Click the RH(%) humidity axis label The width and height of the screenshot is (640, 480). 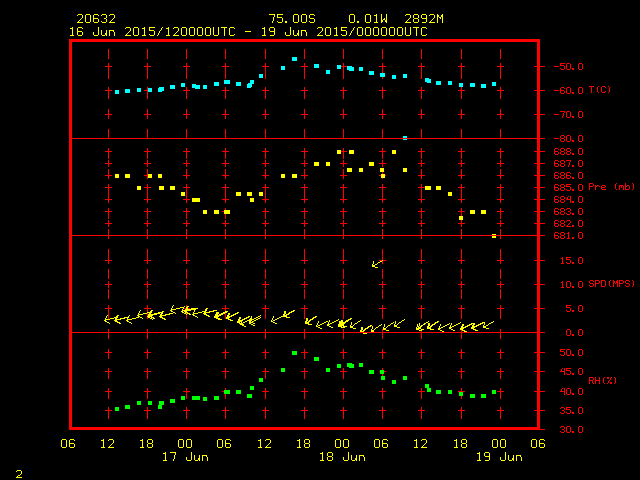click(x=602, y=380)
